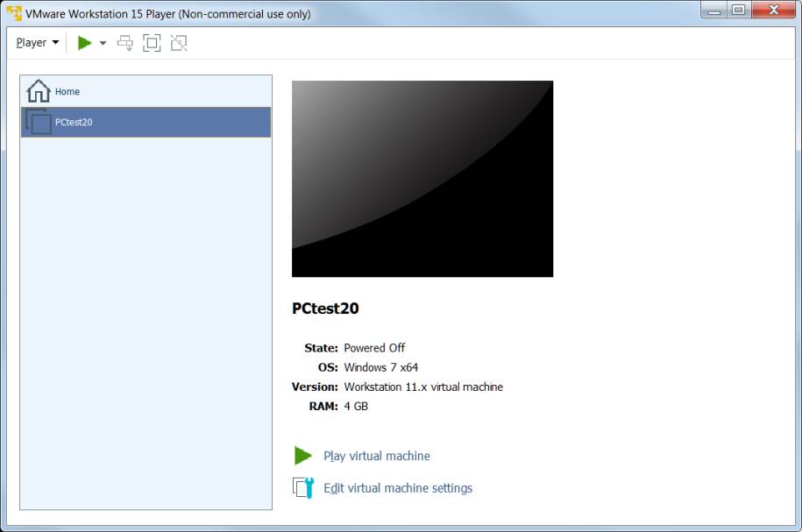Click Edit virtual machine settings link
The height and width of the screenshot is (532, 802).
click(x=398, y=488)
